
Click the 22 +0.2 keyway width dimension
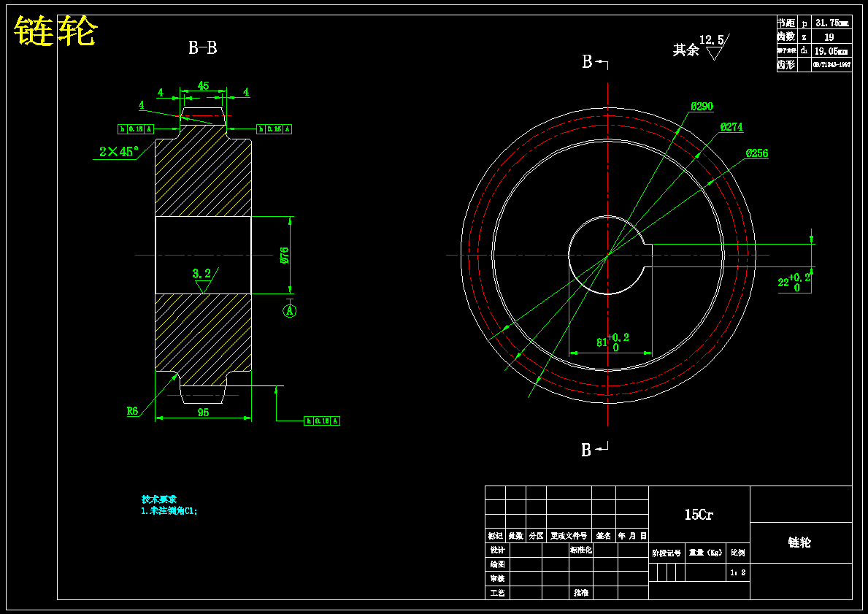[794, 283]
